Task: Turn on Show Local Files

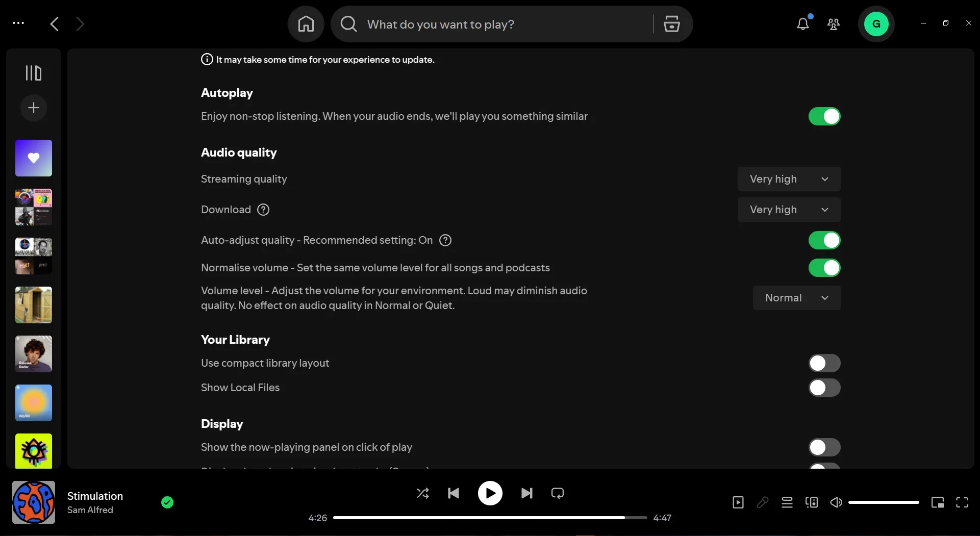Action: [824, 388]
